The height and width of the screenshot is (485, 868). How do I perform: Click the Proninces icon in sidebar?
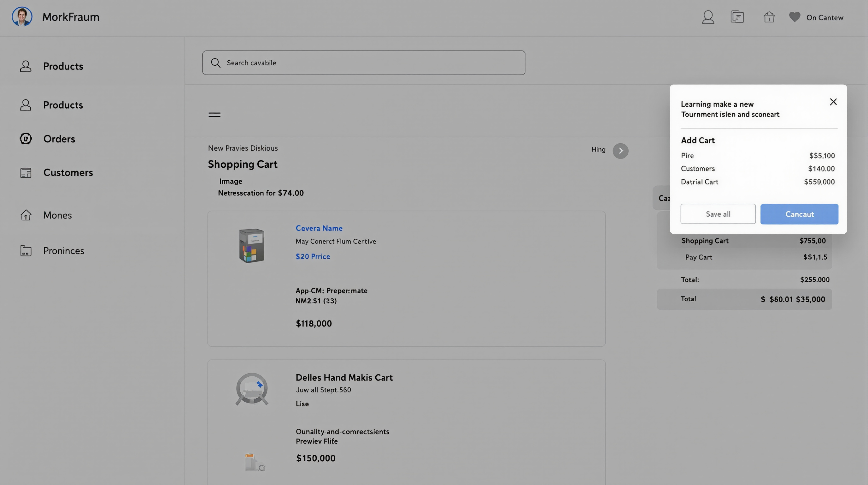(26, 251)
